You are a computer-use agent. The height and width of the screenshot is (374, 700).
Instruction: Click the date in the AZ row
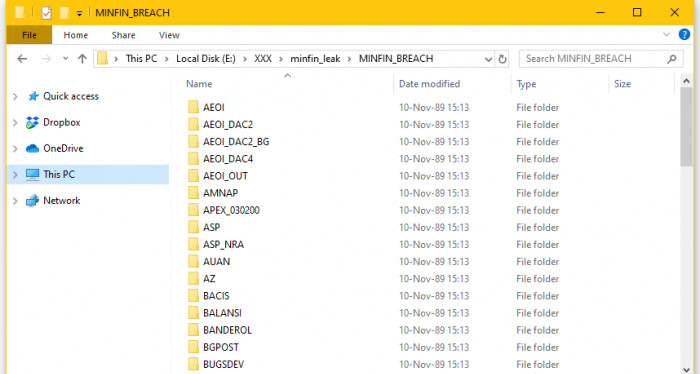(434, 278)
